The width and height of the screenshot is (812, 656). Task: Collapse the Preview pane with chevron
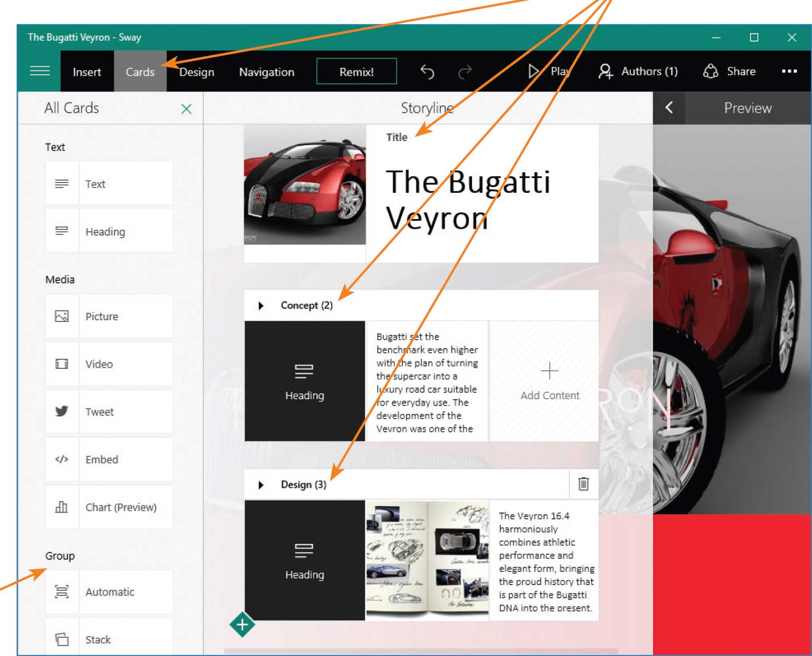click(669, 108)
